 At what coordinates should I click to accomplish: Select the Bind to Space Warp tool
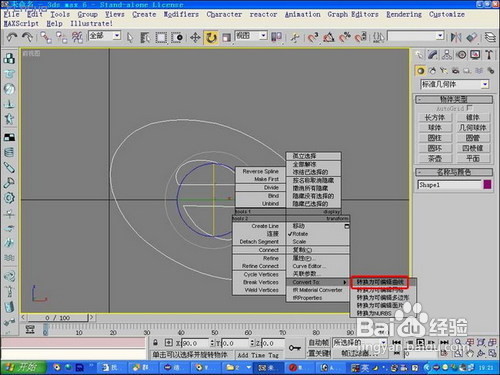77,37
